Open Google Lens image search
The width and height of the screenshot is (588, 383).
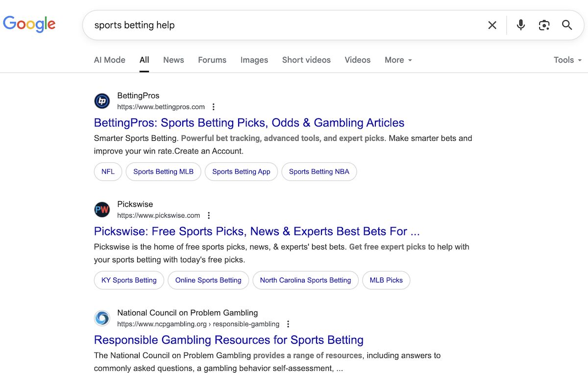pos(544,25)
